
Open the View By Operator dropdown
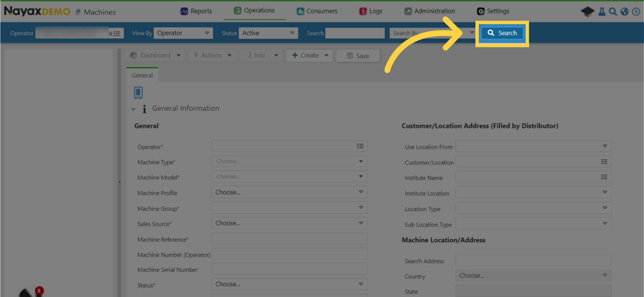click(x=183, y=33)
